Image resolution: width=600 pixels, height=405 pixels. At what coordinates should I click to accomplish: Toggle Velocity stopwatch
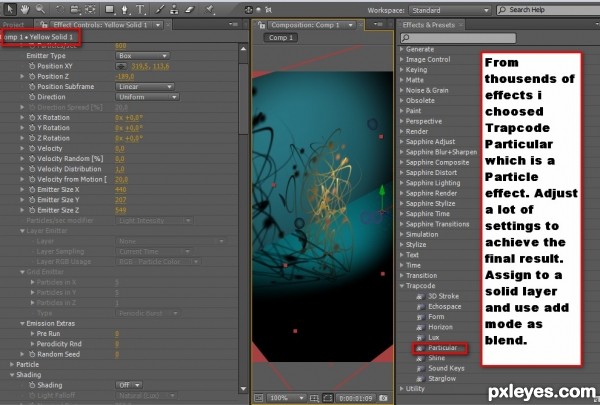(32, 149)
